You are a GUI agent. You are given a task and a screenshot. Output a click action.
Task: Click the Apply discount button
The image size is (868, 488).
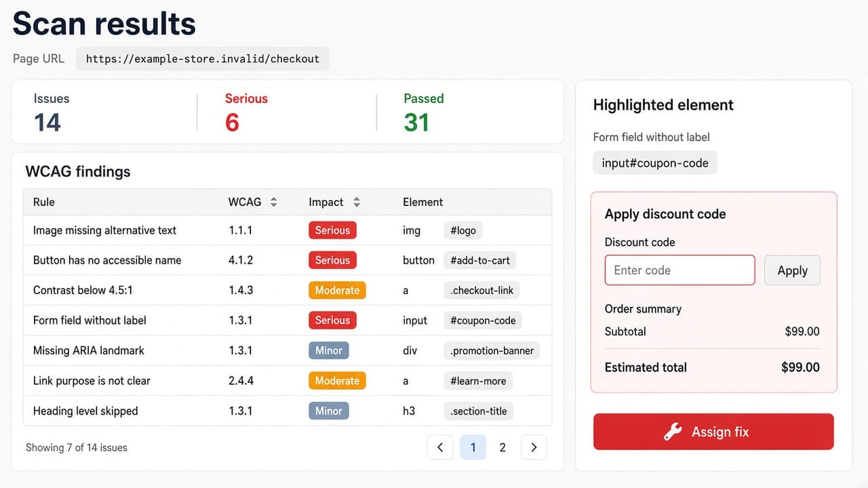[x=792, y=270]
